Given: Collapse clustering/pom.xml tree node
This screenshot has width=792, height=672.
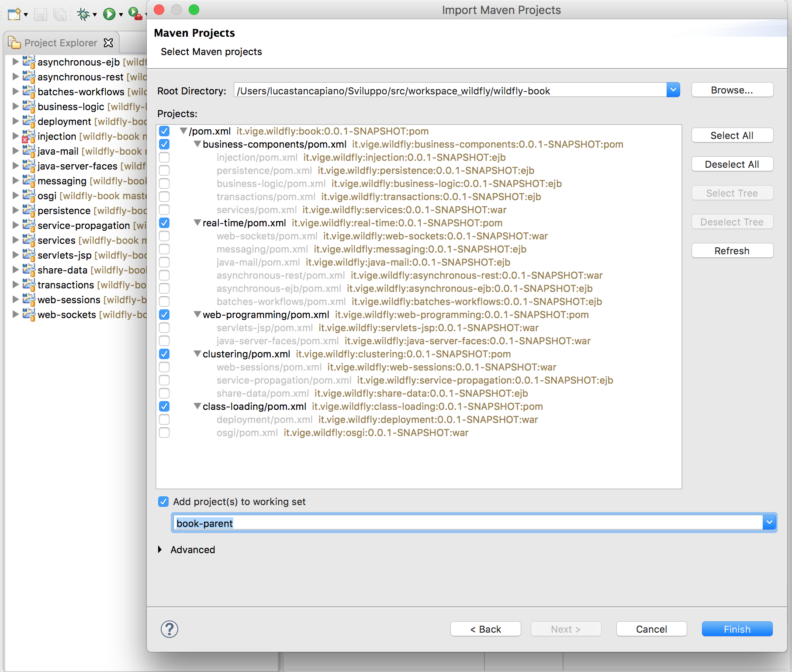Looking at the screenshot, I should click(x=197, y=353).
